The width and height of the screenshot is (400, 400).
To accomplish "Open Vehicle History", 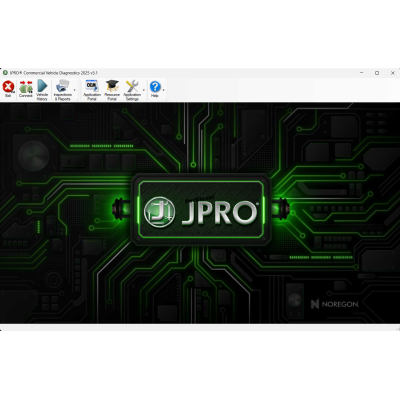I will tap(42, 90).
